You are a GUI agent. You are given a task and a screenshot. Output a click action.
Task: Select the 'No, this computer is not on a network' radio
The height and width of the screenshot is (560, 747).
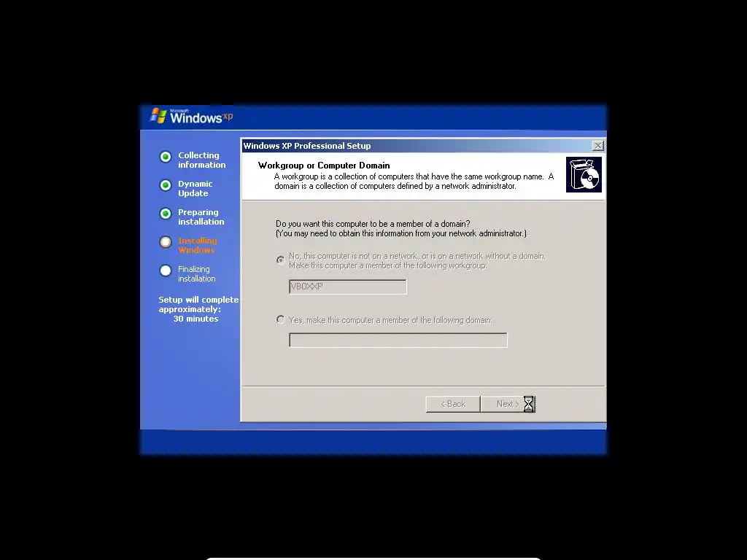(281, 260)
